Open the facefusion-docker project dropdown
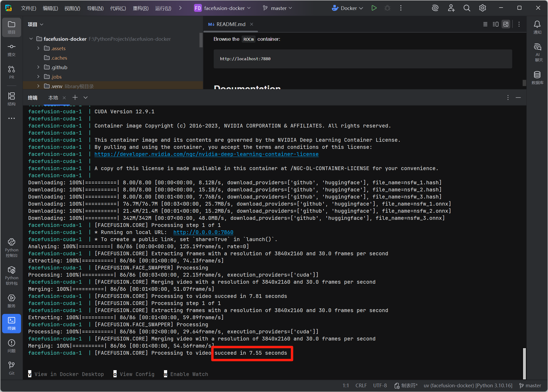 point(222,8)
